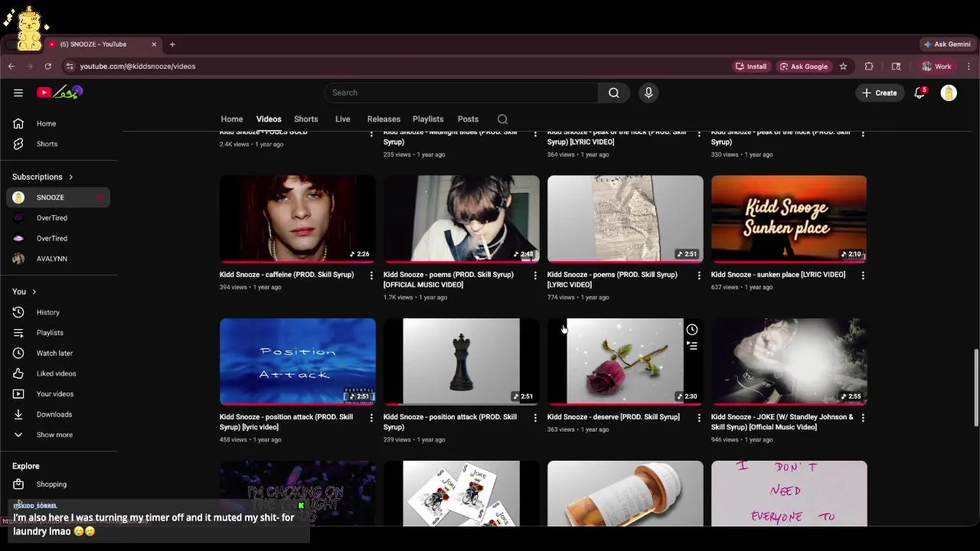Select the Videos tab
Viewport: 980px width, 551px height.
(x=269, y=119)
